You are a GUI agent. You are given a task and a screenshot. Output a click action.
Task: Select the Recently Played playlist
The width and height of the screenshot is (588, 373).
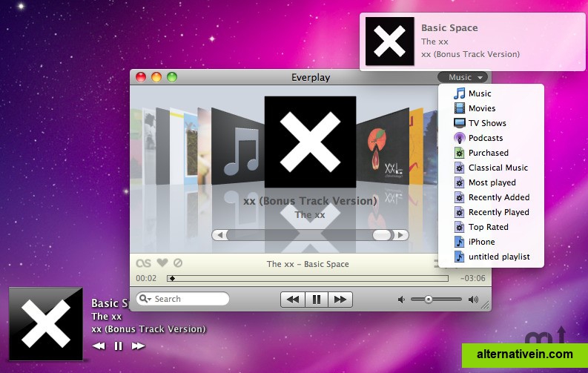coord(491,212)
